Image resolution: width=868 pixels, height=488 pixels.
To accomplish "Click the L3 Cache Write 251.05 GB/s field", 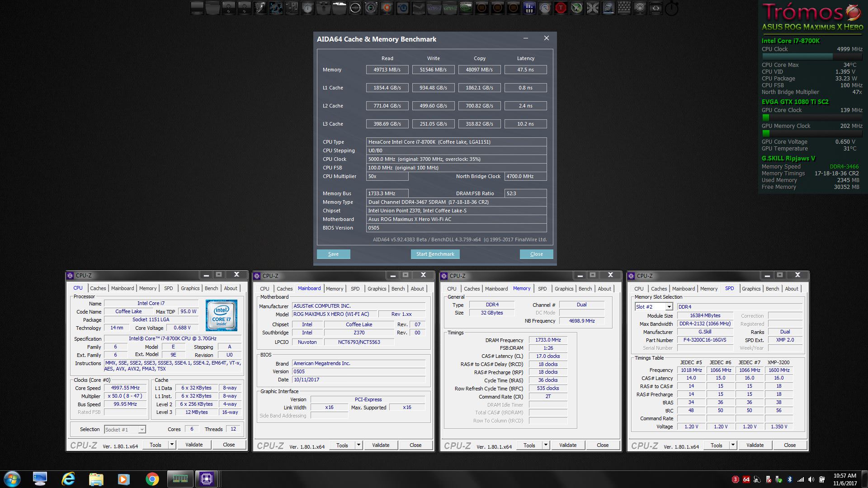I will coord(433,124).
